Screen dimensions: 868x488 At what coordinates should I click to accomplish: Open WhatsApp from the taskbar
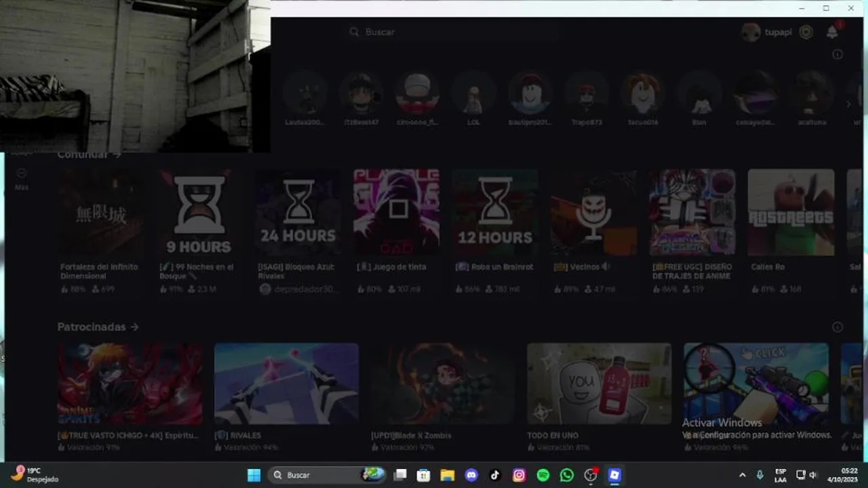pos(567,475)
